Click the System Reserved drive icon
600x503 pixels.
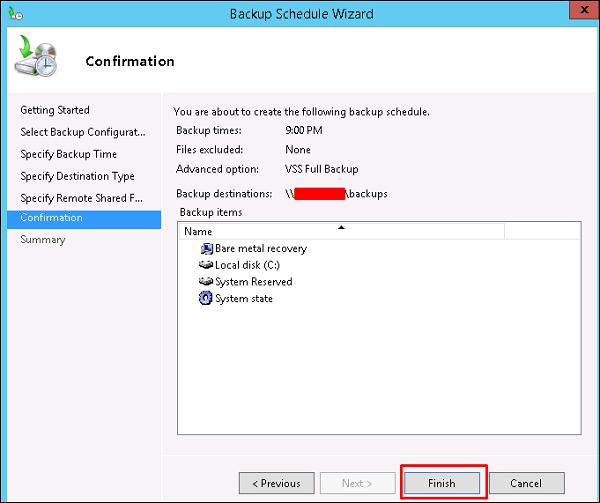206,282
